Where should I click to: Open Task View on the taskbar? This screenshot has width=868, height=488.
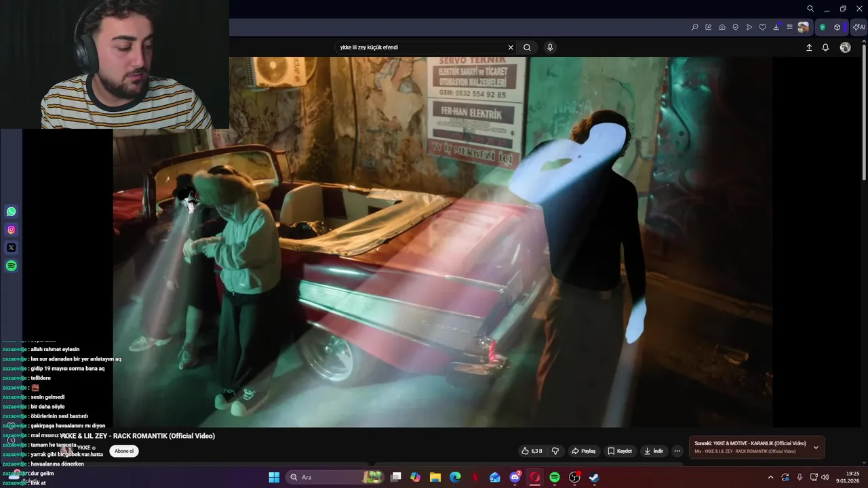(x=396, y=477)
